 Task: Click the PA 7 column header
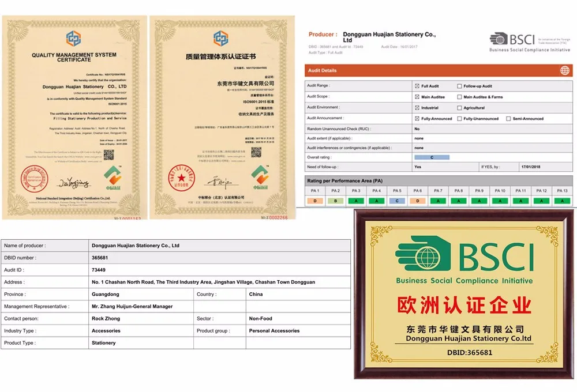point(438,190)
